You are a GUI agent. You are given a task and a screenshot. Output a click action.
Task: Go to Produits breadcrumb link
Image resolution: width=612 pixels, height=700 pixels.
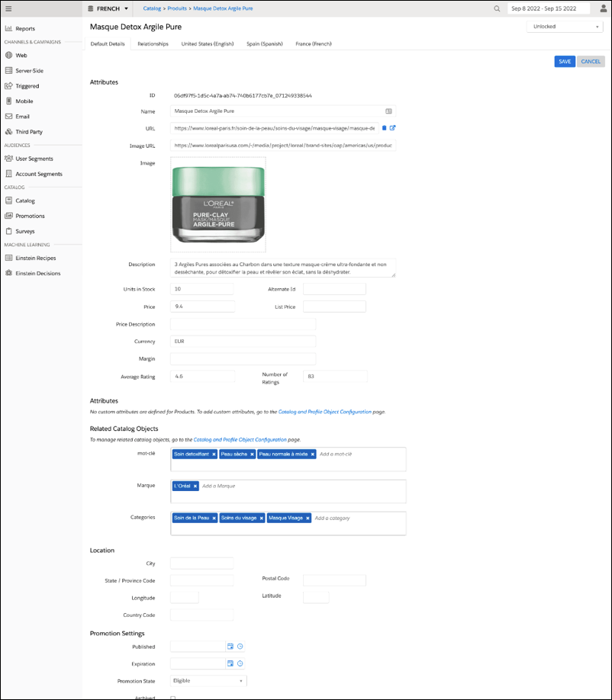[x=177, y=8]
